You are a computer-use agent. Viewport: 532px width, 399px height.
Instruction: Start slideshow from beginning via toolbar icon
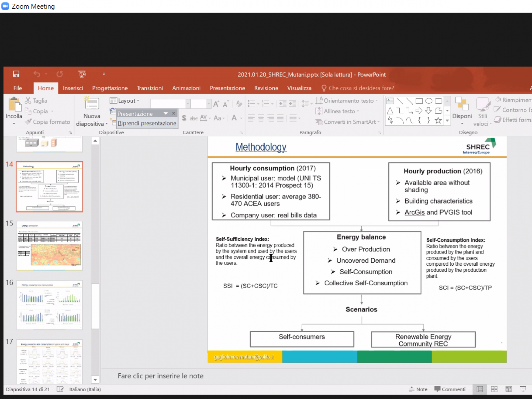[x=82, y=74]
